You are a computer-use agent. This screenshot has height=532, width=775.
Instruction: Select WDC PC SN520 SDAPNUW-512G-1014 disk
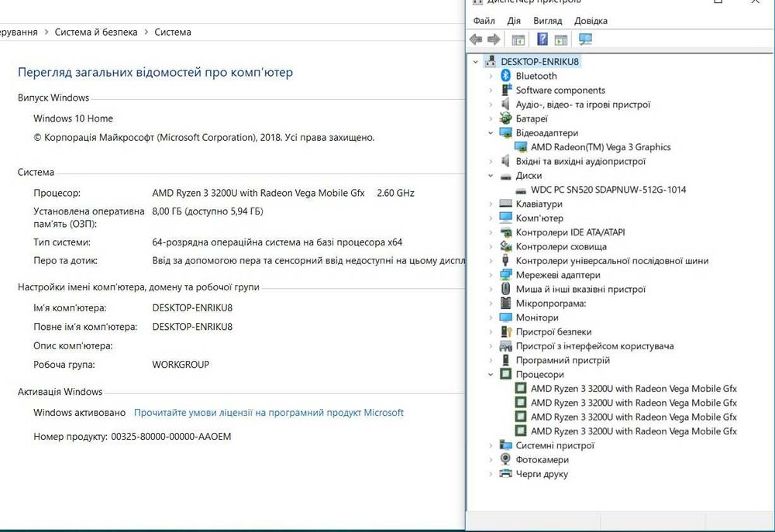pyautogui.click(x=608, y=190)
